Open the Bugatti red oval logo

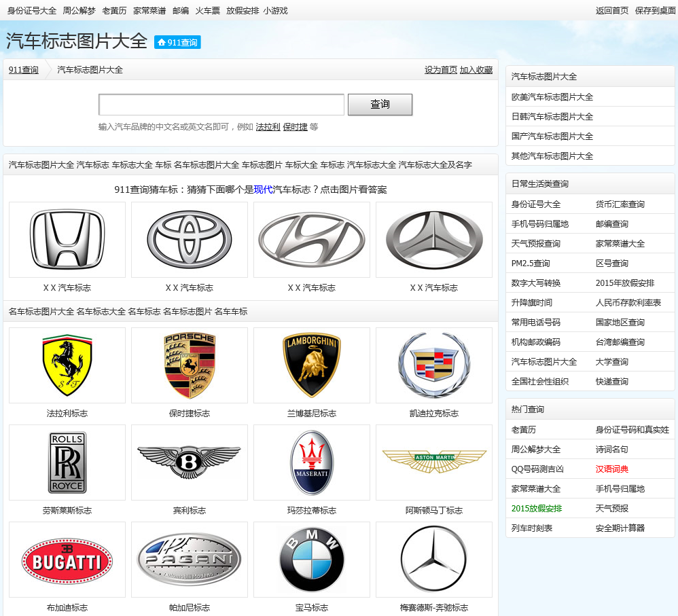pos(67,560)
